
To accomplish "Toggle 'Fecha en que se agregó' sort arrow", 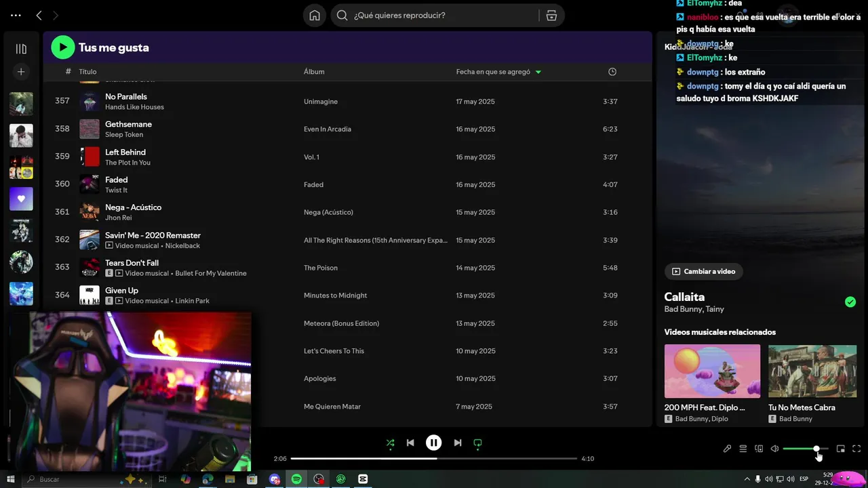I will click(x=538, y=72).
